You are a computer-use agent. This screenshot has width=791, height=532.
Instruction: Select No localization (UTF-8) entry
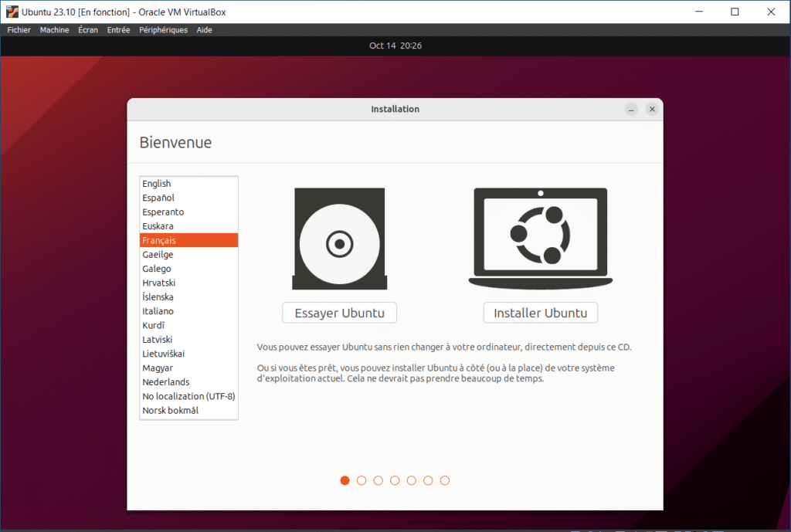pyautogui.click(x=188, y=396)
